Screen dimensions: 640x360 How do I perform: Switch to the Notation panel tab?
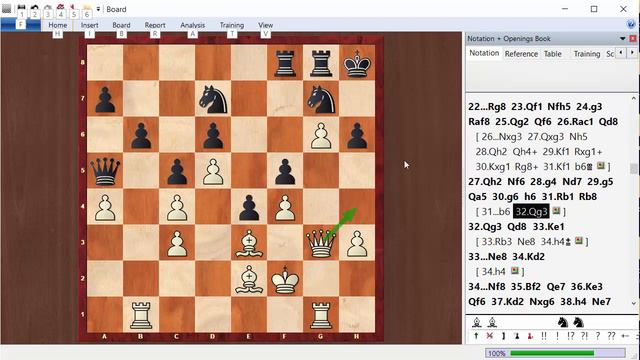point(484,53)
